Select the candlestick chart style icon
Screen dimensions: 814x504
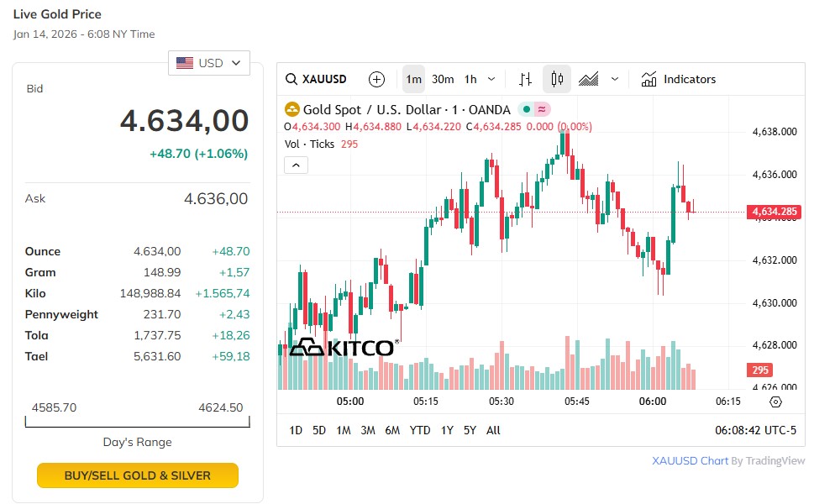click(556, 79)
